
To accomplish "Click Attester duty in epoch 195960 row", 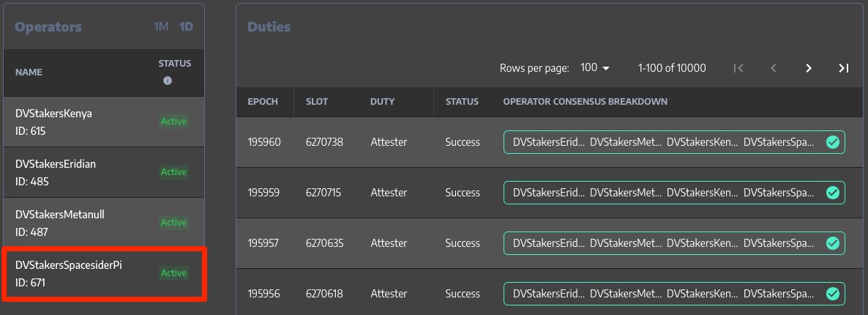I will (x=389, y=142).
